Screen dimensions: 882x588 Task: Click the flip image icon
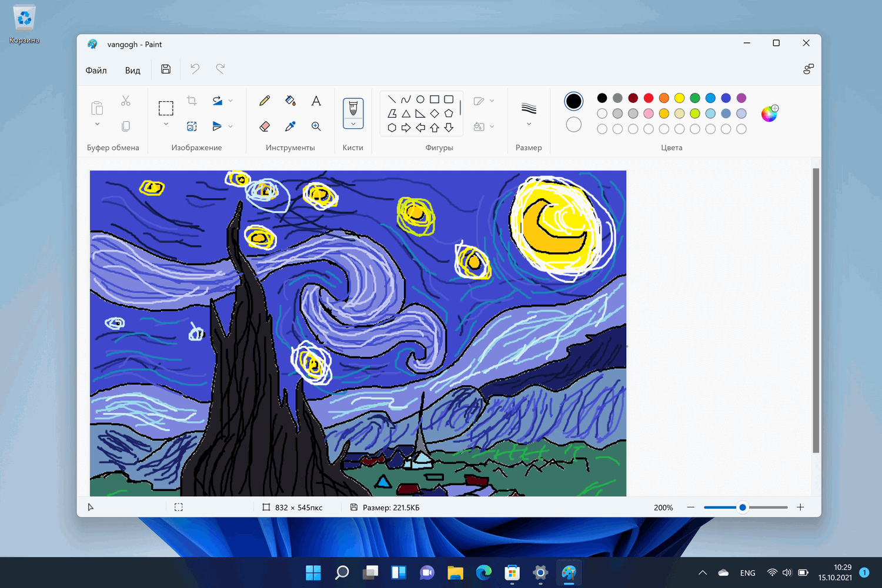pyautogui.click(x=218, y=126)
